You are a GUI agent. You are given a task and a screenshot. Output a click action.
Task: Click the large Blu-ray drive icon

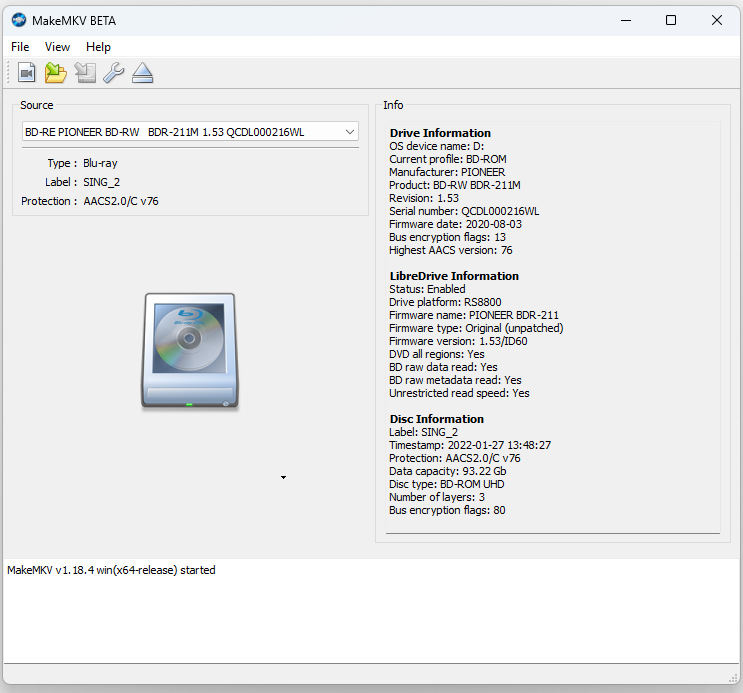coord(190,350)
